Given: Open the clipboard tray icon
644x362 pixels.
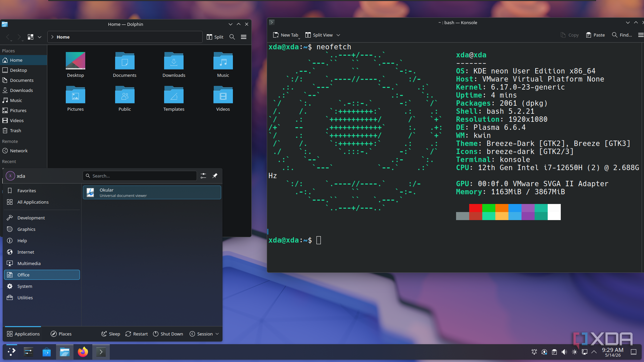Looking at the screenshot, I should click(x=554, y=352).
